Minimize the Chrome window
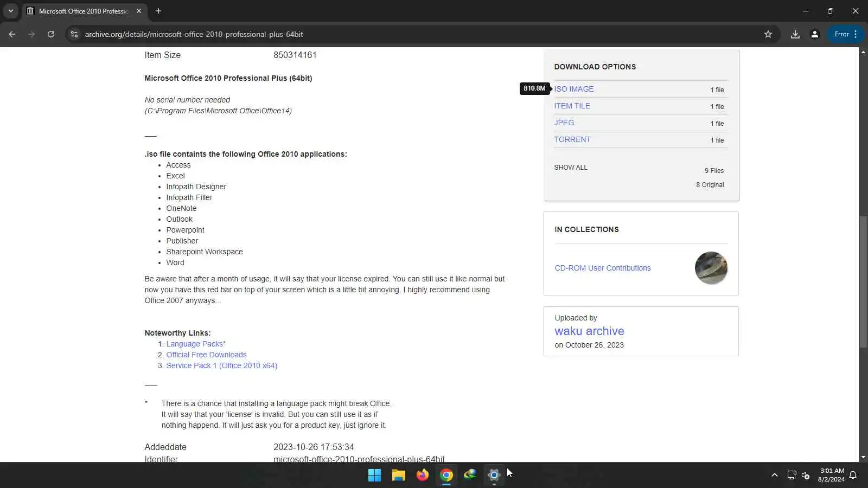This screenshot has width=868, height=488. [805, 11]
